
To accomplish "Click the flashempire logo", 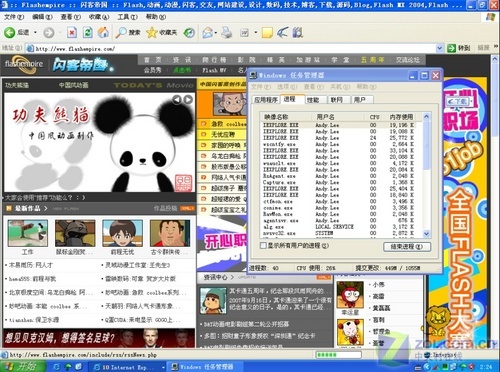I will [24, 64].
